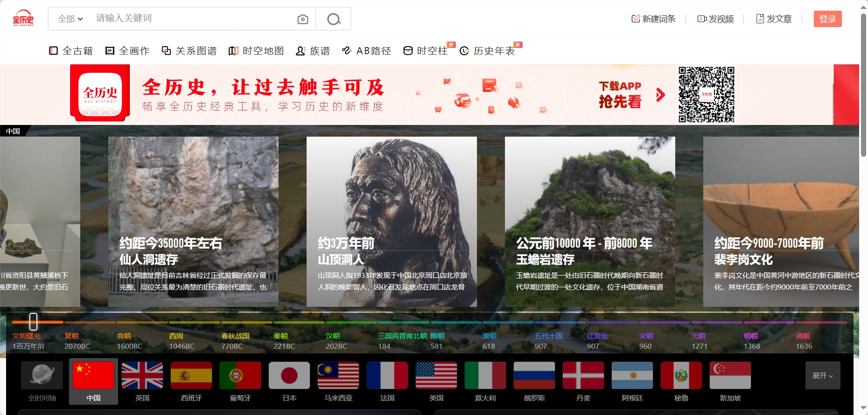The width and height of the screenshot is (868, 415).
Task: Click the 登录 login button
Action: (827, 19)
